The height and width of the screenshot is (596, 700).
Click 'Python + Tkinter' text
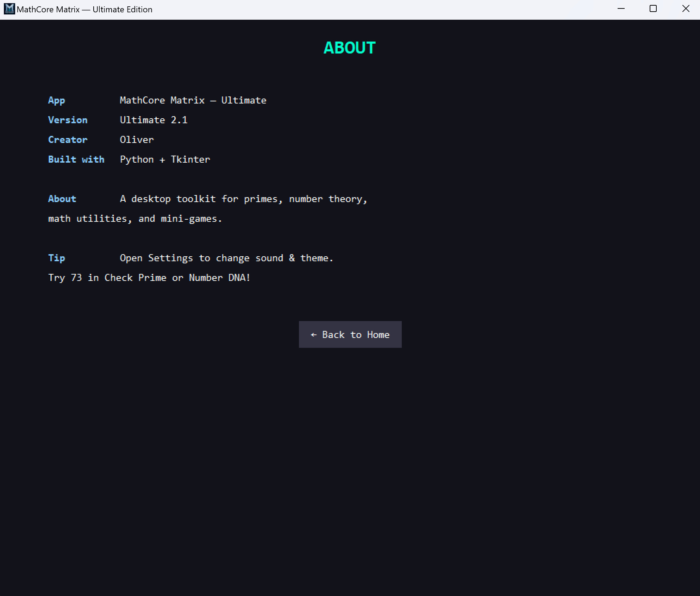[165, 160]
